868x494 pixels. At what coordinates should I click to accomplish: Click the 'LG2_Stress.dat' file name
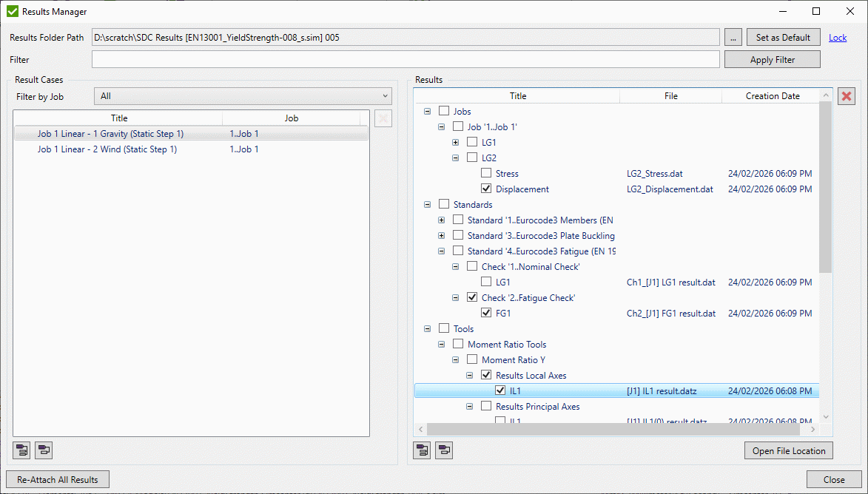(x=654, y=174)
